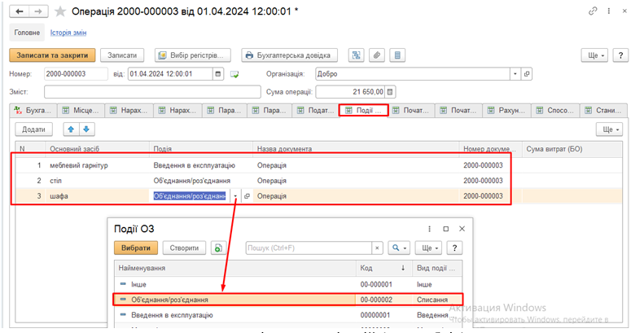Copy link using chain icon
The height and width of the screenshot is (333, 644).
tap(594, 11)
